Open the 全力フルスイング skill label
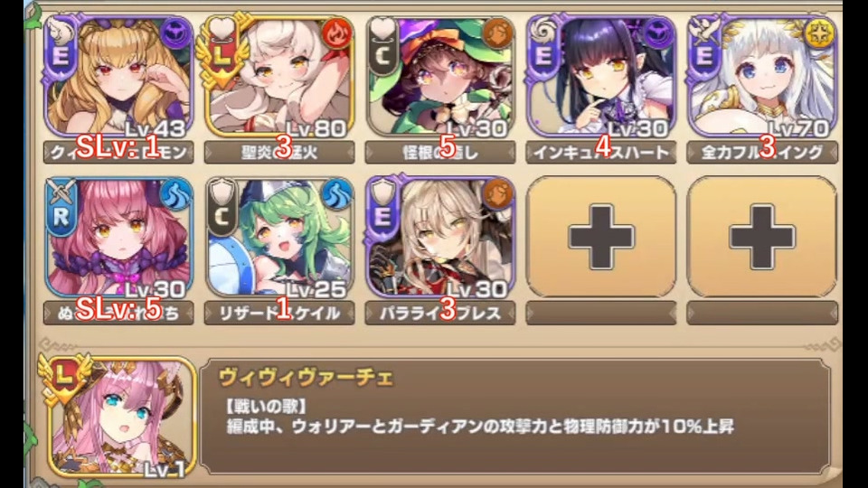 [x=761, y=152]
